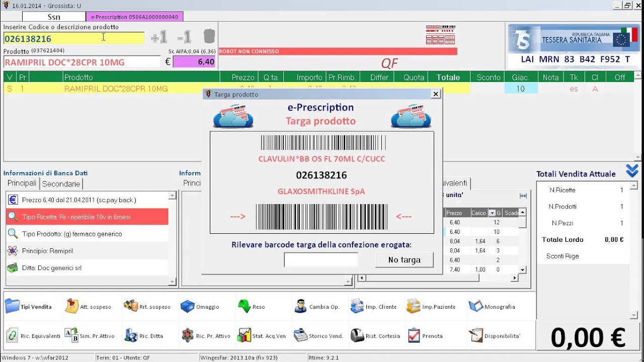The height and width of the screenshot is (362, 644).
Task: Click the purple price field 6,40
Action: (194, 62)
